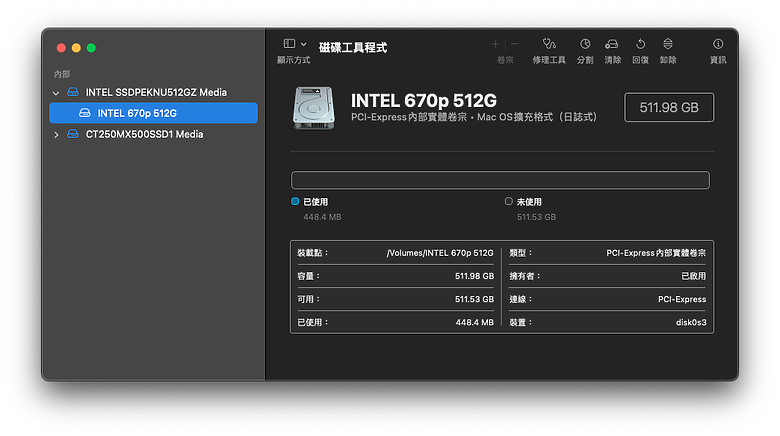The image size is (780, 436).
Task: Click the 內部 sidebar section header
Action: [x=62, y=74]
